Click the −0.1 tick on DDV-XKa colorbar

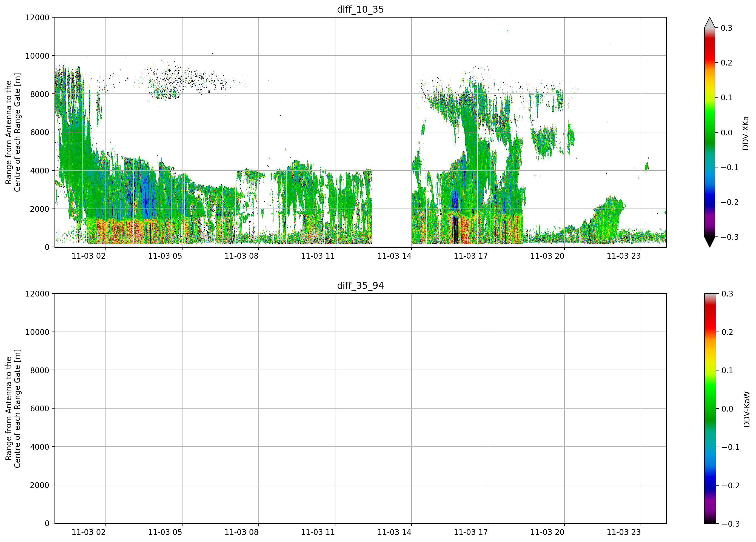pyautogui.click(x=730, y=167)
